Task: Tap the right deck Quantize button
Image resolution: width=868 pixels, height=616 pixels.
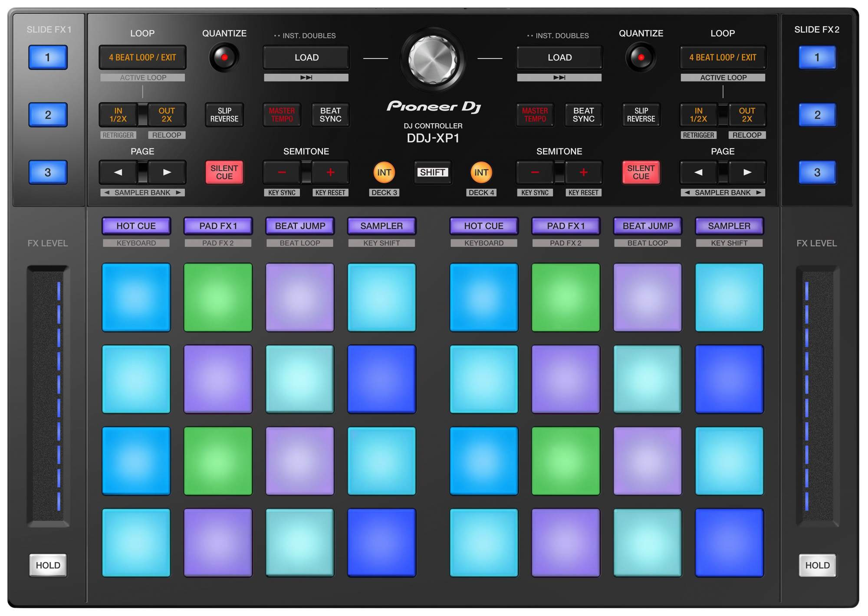Action: coord(641,57)
